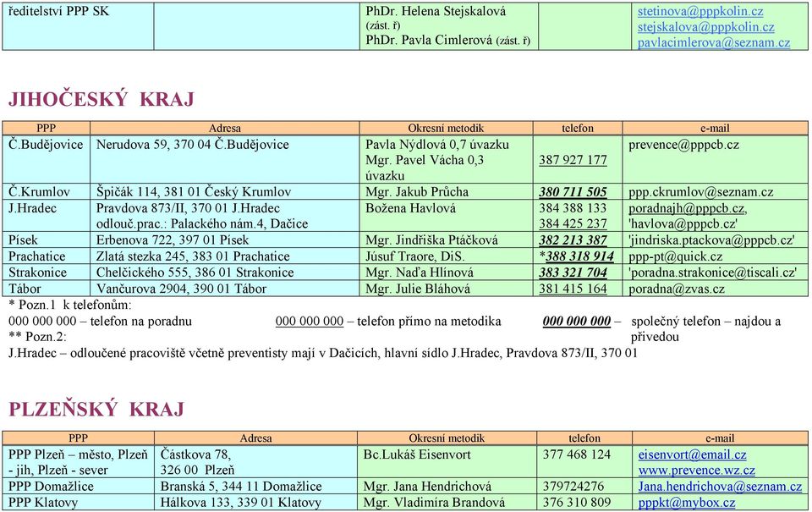Open the pavlacimlerova@seznam.cz email link
Viewport: 812px width, 512px height.
(714, 42)
